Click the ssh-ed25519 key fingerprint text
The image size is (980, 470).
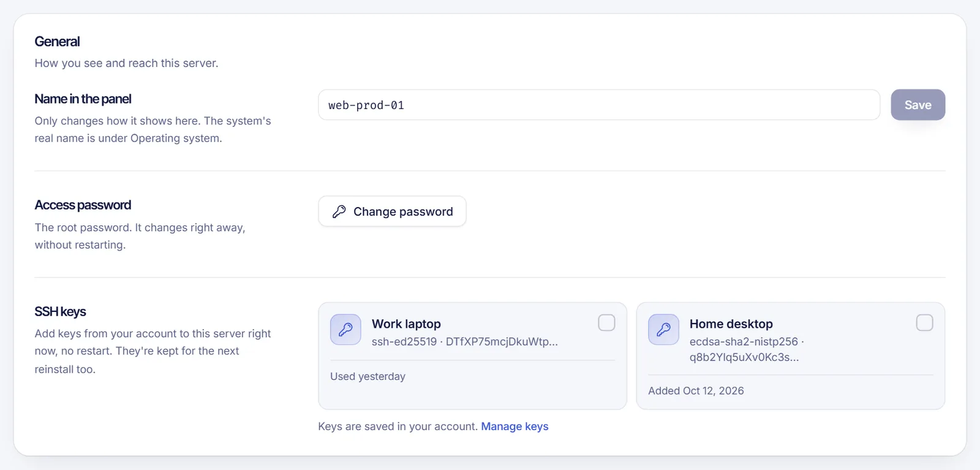[x=464, y=342]
